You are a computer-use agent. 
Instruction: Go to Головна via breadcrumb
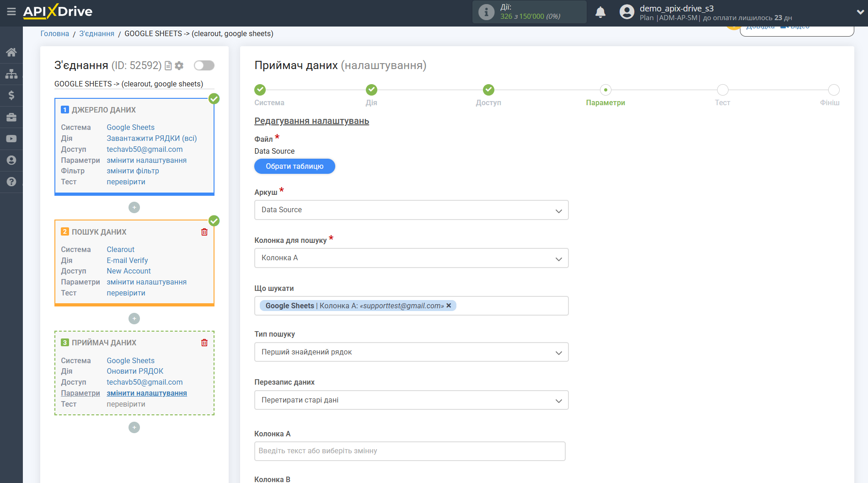(x=54, y=33)
